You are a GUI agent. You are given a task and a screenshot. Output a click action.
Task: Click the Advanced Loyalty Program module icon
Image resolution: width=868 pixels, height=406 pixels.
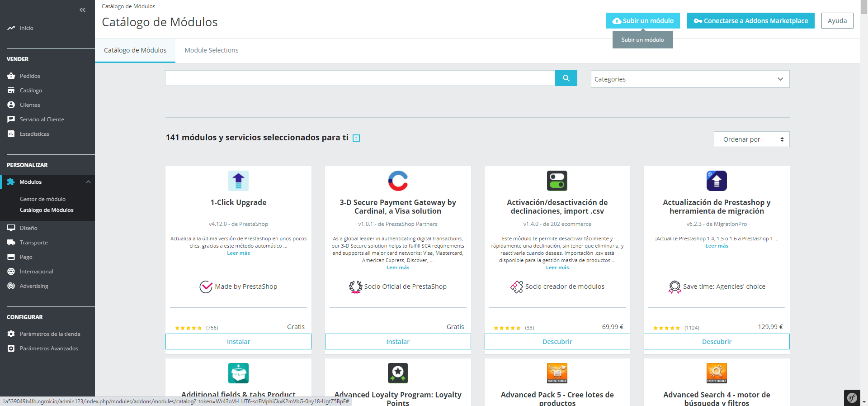398,373
